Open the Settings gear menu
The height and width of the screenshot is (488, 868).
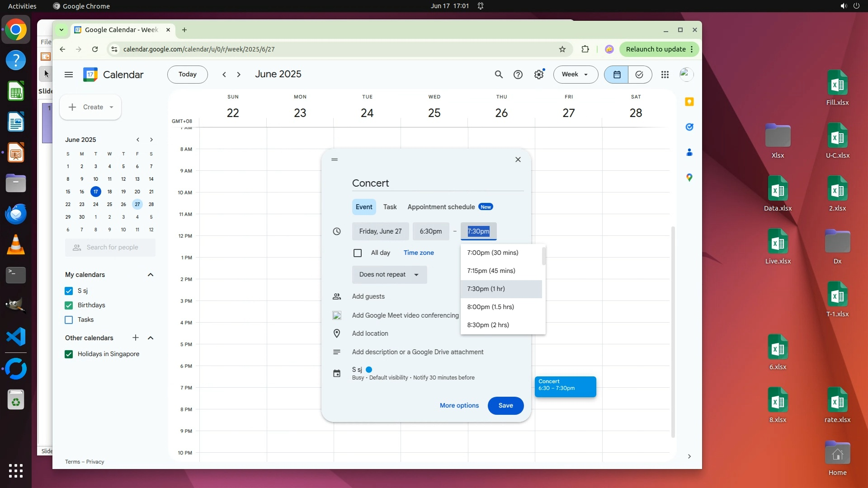tap(539, 75)
